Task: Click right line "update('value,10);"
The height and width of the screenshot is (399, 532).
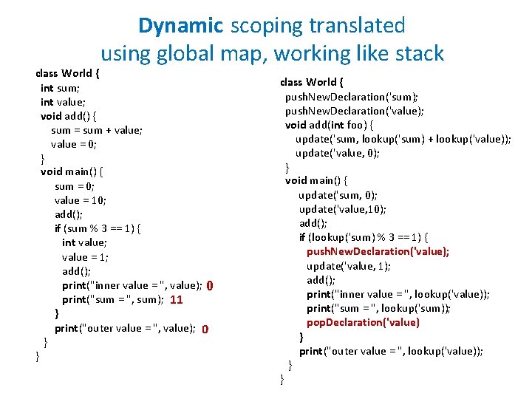Action: pos(343,210)
